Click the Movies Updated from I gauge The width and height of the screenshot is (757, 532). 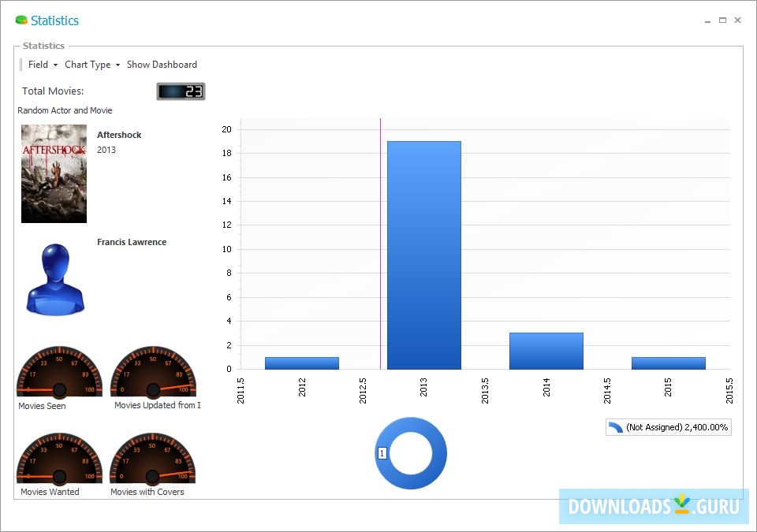point(155,371)
